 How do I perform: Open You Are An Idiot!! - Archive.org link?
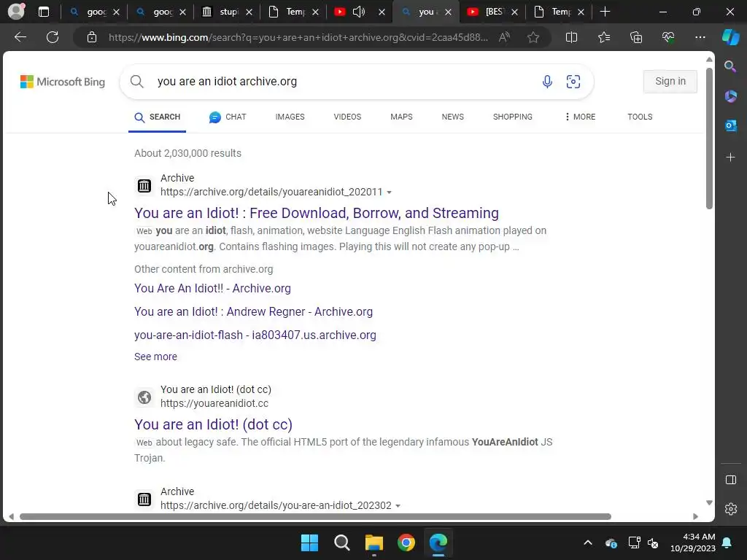click(x=212, y=289)
